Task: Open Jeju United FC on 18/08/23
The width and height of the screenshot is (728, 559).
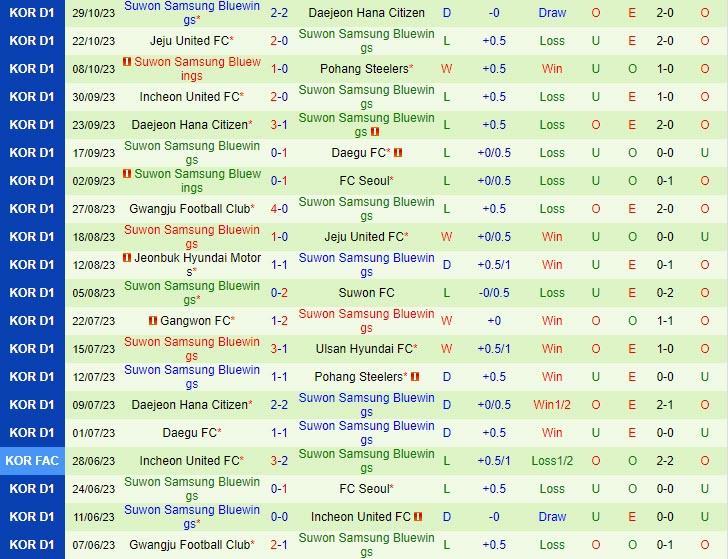Action: 366,237
